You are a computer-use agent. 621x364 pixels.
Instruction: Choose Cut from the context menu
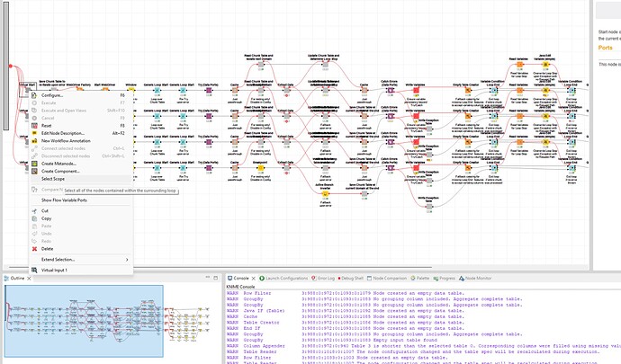45,211
